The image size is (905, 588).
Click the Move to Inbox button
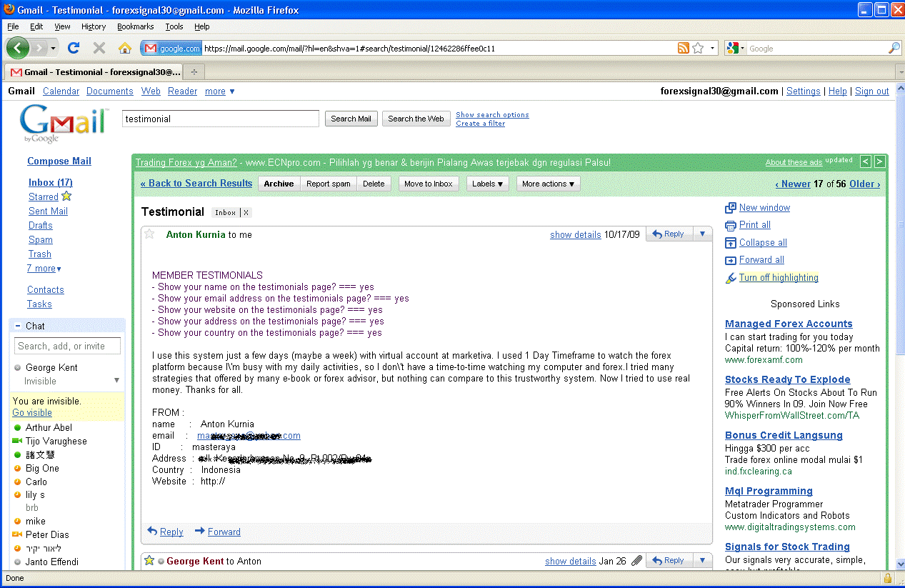(429, 184)
